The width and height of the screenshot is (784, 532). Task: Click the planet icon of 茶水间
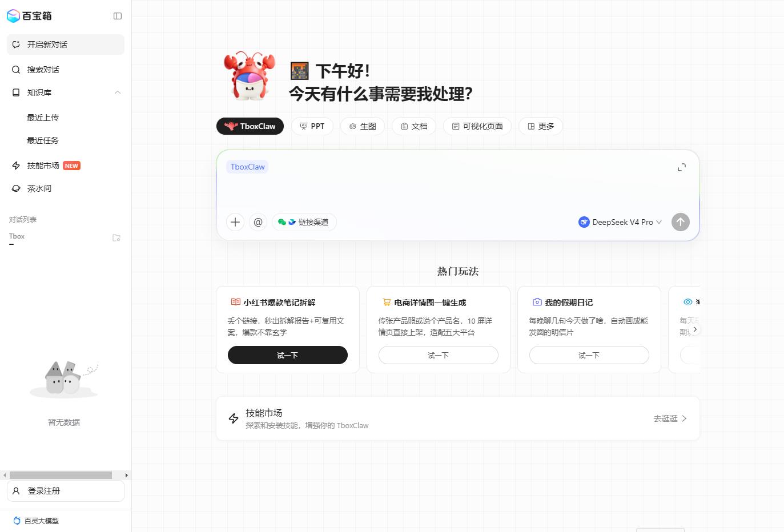(16, 188)
